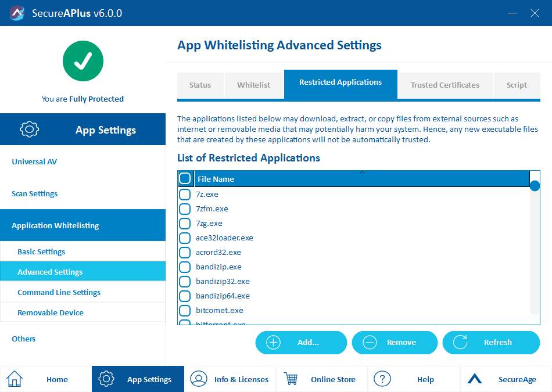
Task: Open Basic Settings in the sidebar
Action: 83,251
